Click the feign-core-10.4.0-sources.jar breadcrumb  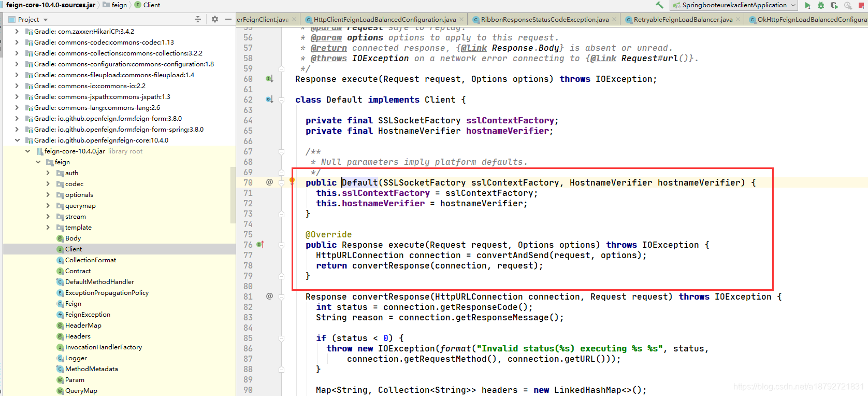(x=51, y=5)
